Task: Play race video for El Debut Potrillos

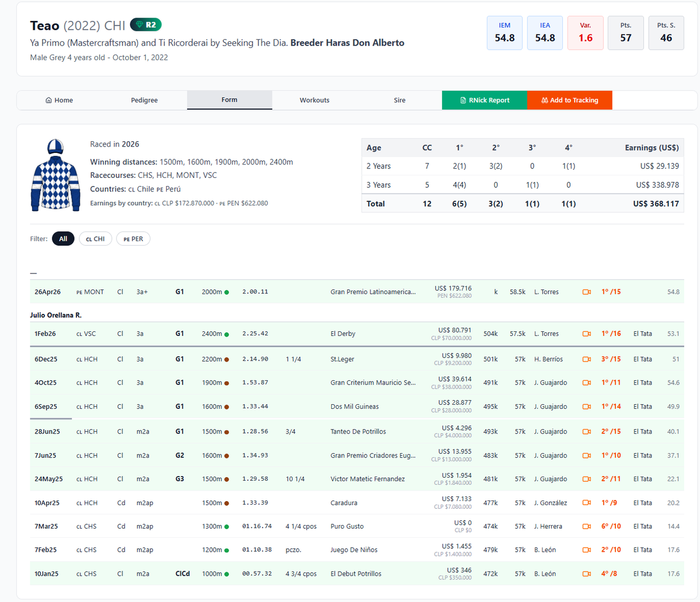Action: coord(587,573)
